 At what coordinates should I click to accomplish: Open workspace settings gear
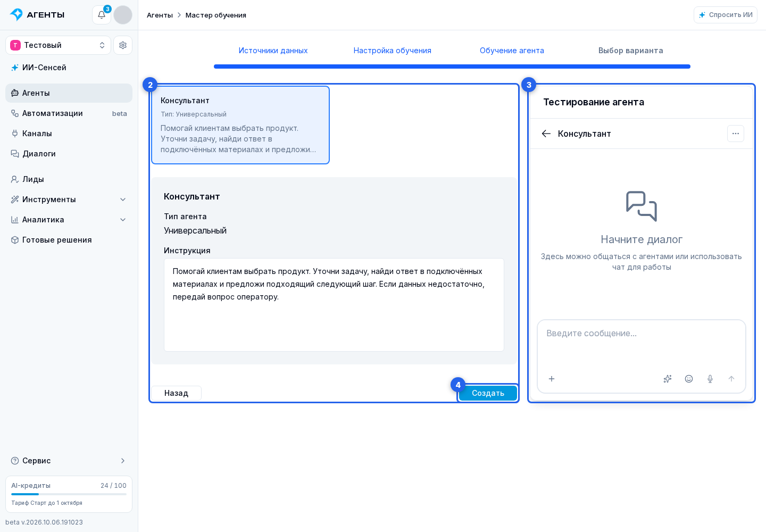[x=123, y=45]
